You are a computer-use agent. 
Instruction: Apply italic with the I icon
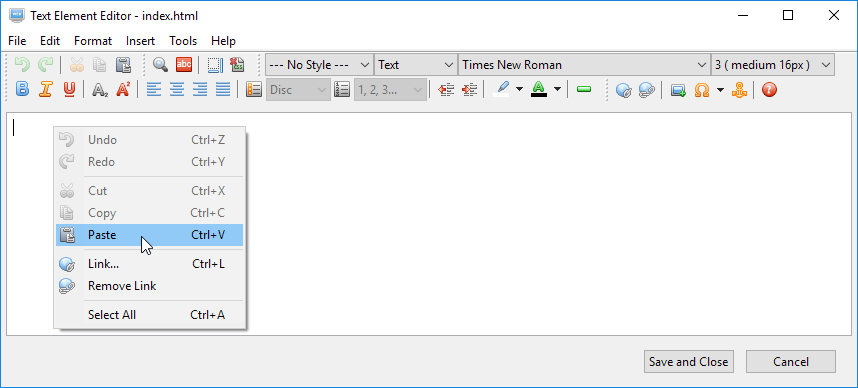coord(45,89)
